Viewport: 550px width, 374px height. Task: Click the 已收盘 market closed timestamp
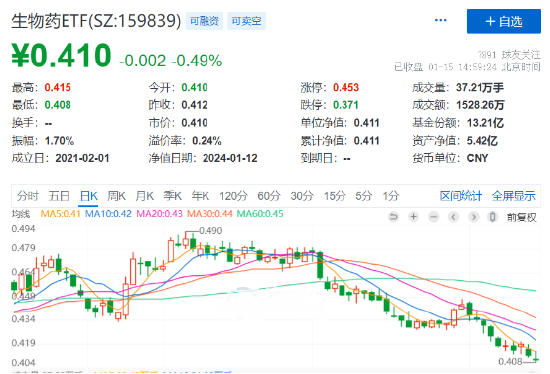(467, 67)
